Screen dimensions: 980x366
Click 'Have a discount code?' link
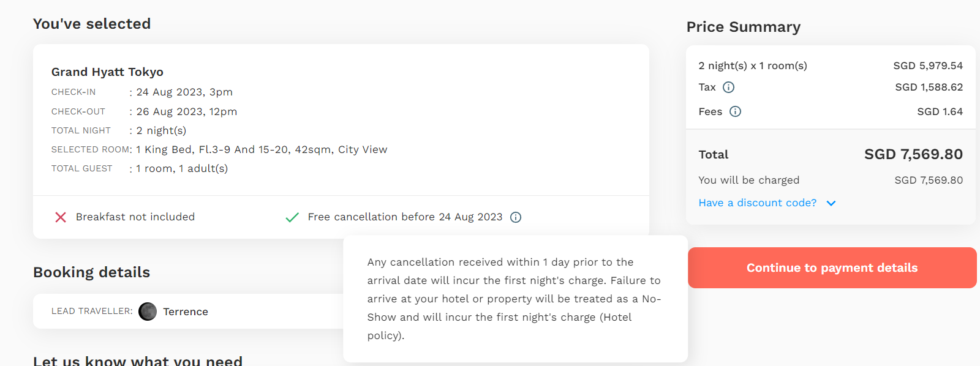pos(758,203)
